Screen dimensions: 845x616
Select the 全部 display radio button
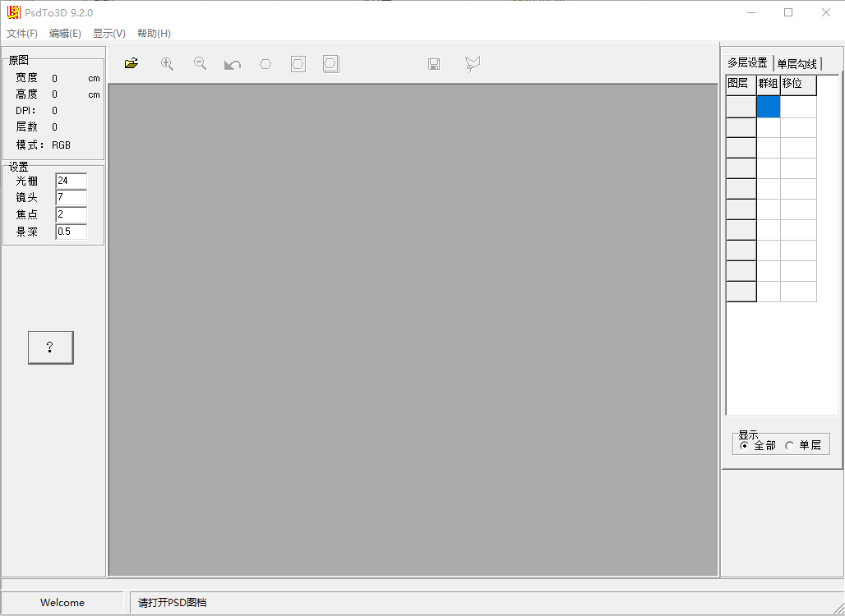745,445
